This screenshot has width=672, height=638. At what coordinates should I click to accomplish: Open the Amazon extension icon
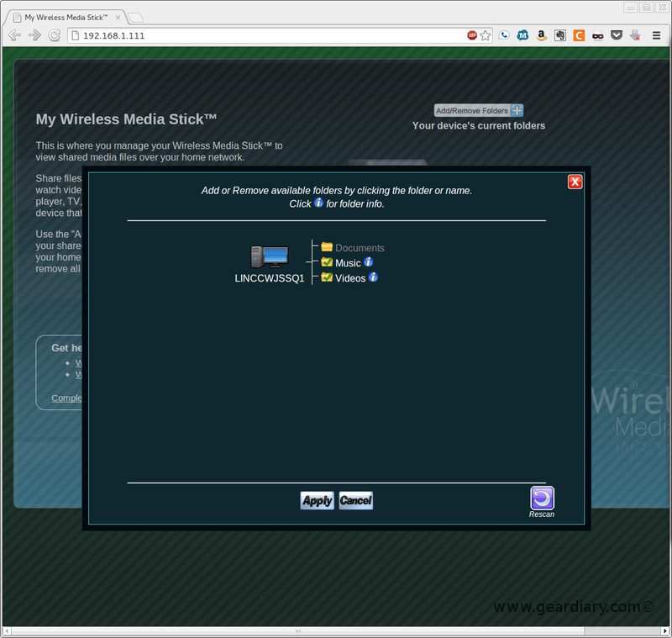tap(541, 35)
